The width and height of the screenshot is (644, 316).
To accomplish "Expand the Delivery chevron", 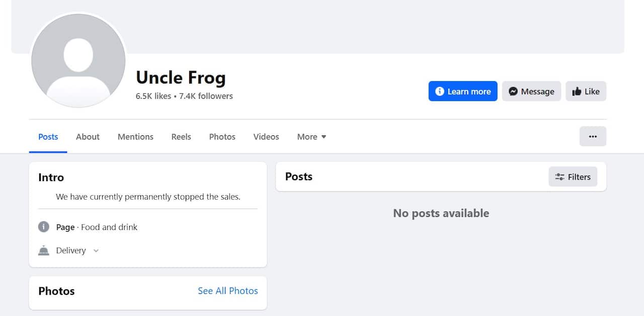I will coord(96,251).
